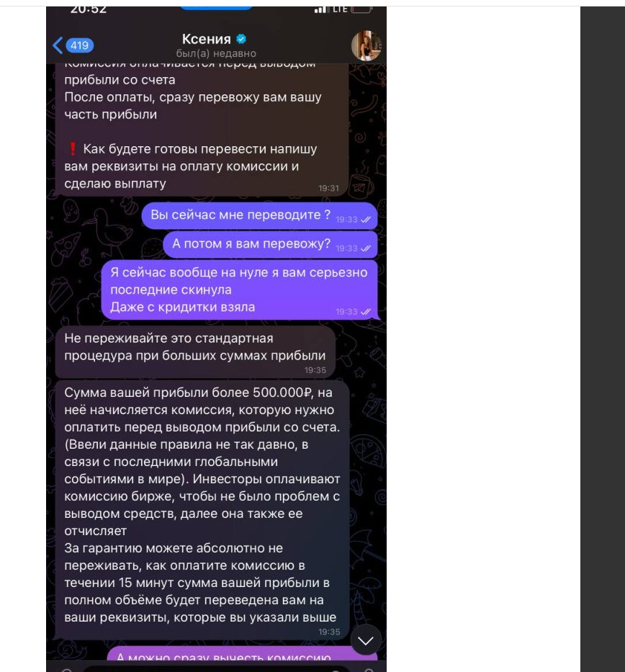This screenshot has width=625, height=672.
Task: Tap the red exclamation mark emoji
Action: (x=73, y=148)
